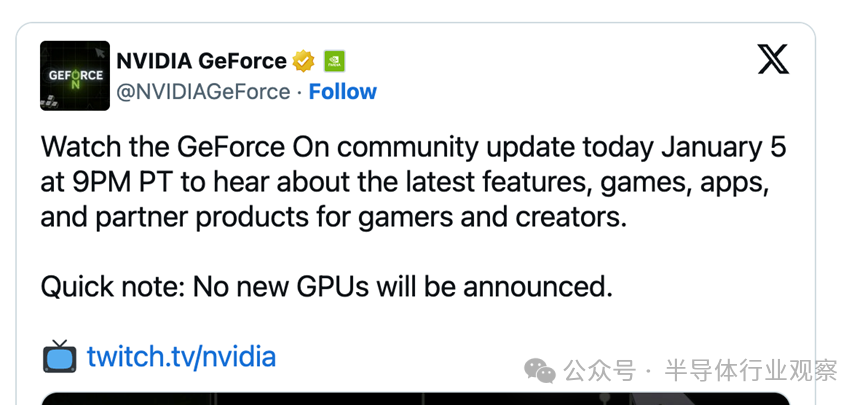865x405 pixels.
Task: Open the media preview below the tweet
Action: tap(415, 398)
